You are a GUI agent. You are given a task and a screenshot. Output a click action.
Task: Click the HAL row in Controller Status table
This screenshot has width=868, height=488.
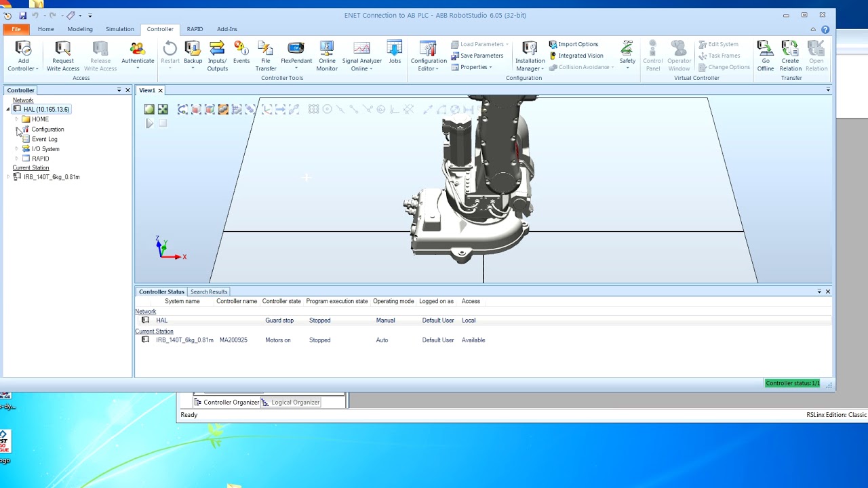coord(483,321)
